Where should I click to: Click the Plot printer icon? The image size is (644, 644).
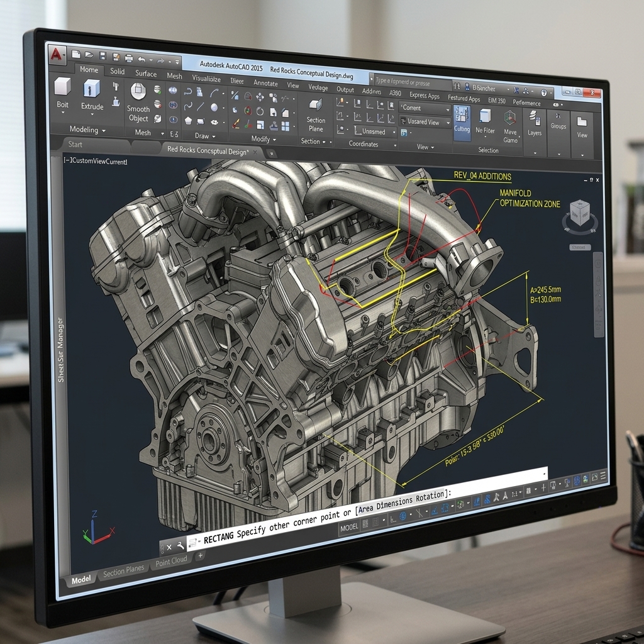129,58
